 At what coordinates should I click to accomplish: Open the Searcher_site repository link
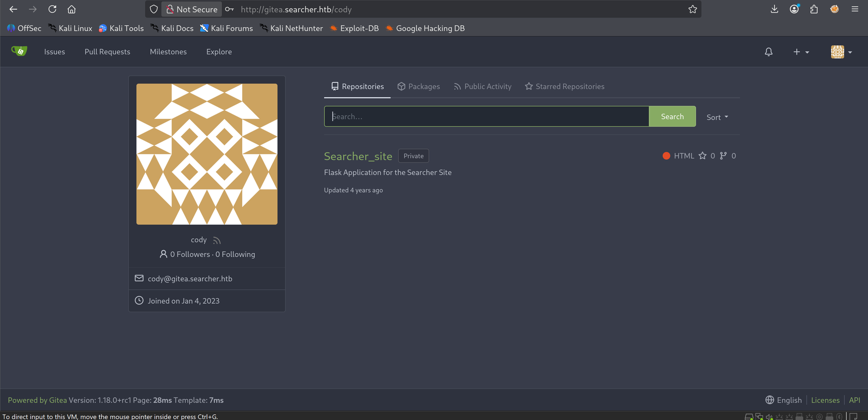click(358, 156)
